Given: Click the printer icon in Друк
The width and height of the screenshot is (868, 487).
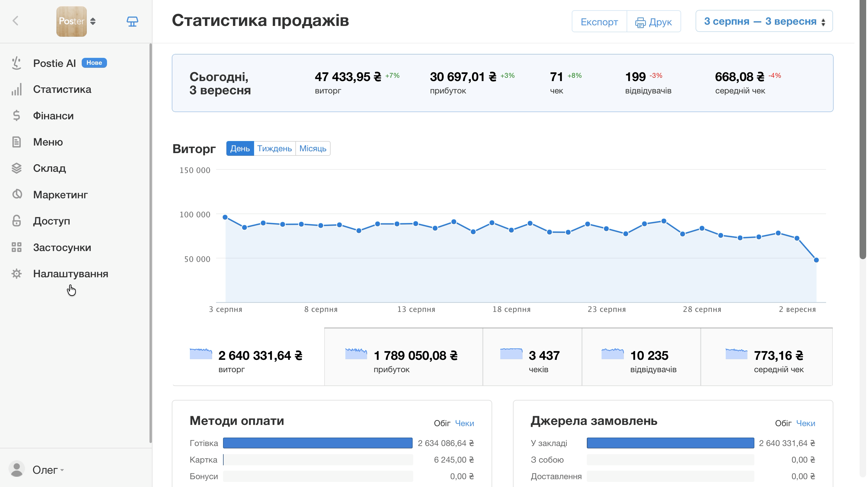Looking at the screenshot, I should point(640,23).
